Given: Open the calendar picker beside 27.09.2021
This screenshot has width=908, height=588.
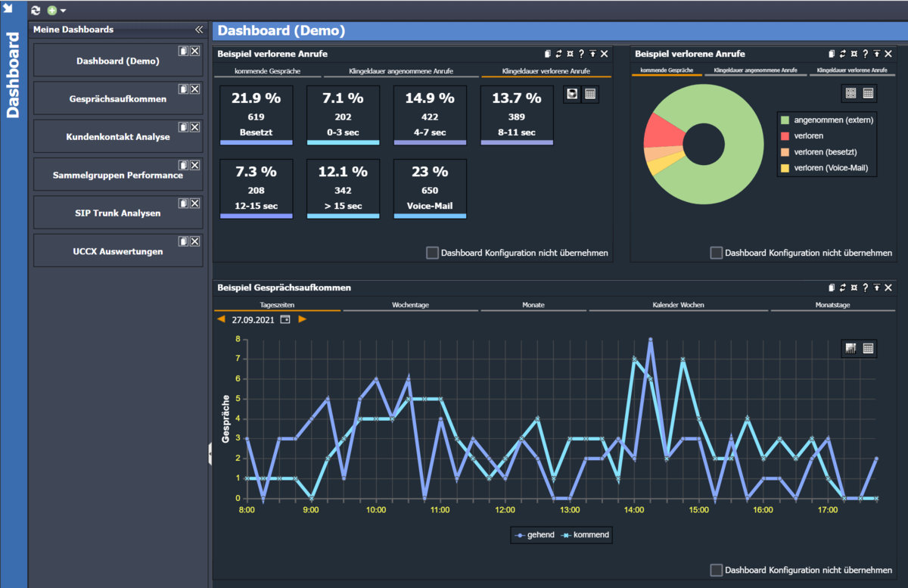Looking at the screenshot, I should coord(285,319).
